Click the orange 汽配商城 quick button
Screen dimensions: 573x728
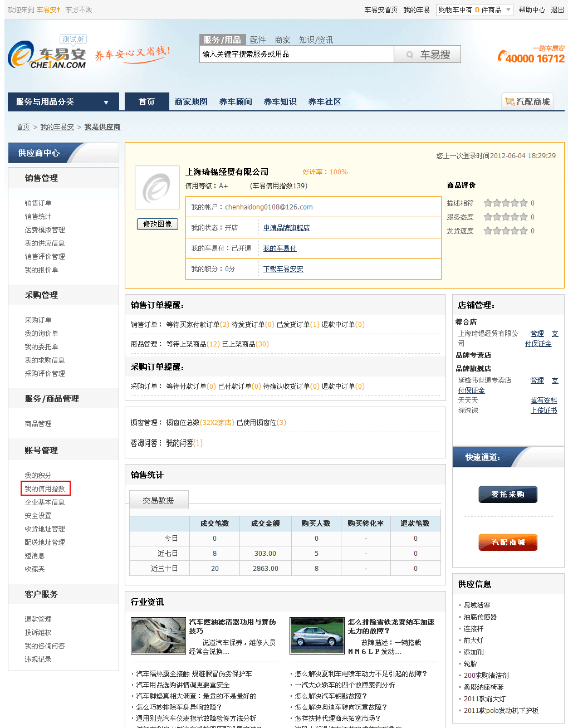coord(508,542)
